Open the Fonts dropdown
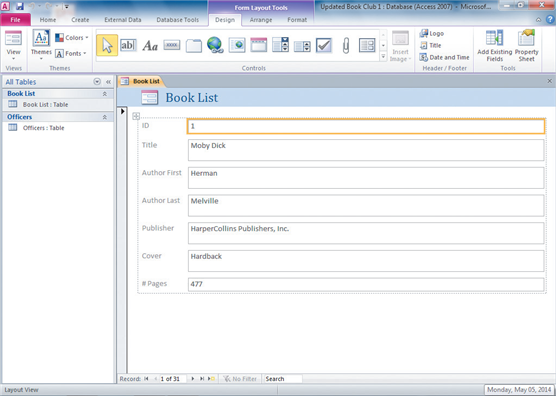Viewport: 556px width, 396px height. [x=71, y=54]
